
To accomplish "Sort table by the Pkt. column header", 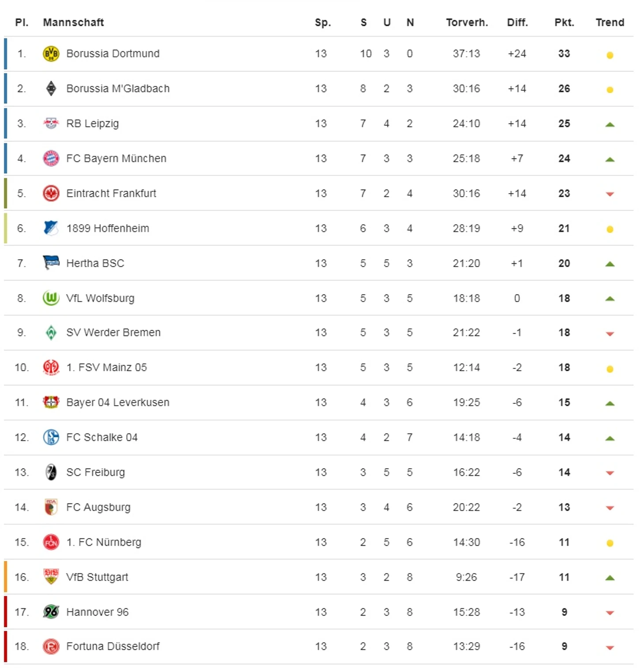I will pyautogui.click(x=564, y=22).
